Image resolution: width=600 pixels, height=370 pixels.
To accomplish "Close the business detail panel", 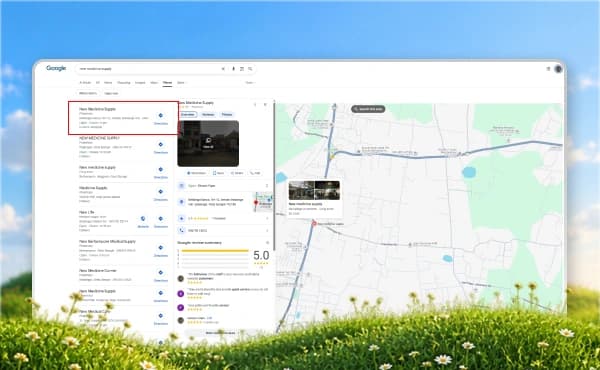I will [265, 104].
